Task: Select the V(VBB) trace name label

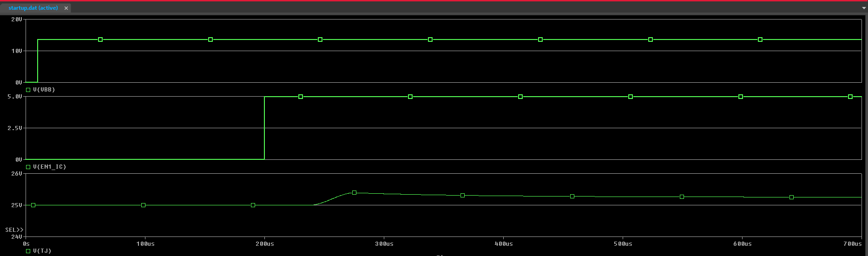Action: 44,90
